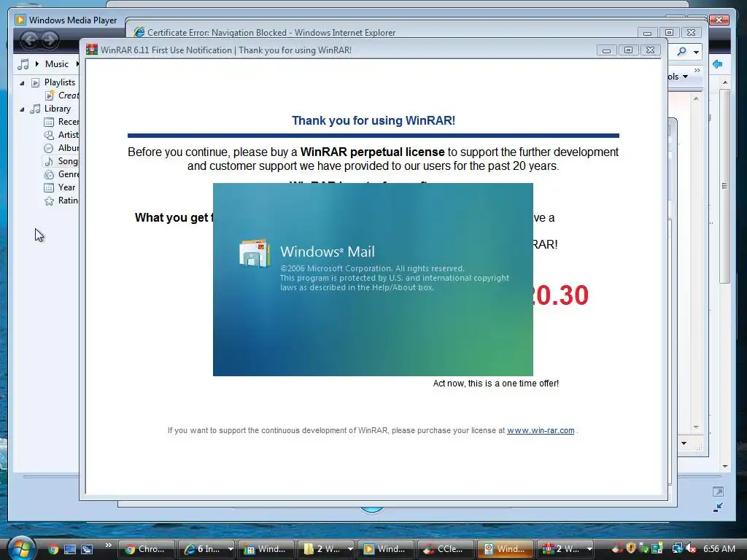
Task: Click the Windows Media Player forward arrow
Action: click(50, 40)
